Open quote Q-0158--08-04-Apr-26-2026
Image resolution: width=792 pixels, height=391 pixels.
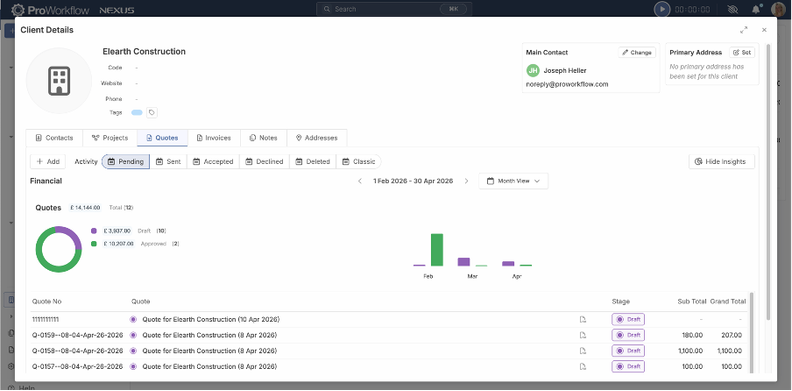coord(77,351)
